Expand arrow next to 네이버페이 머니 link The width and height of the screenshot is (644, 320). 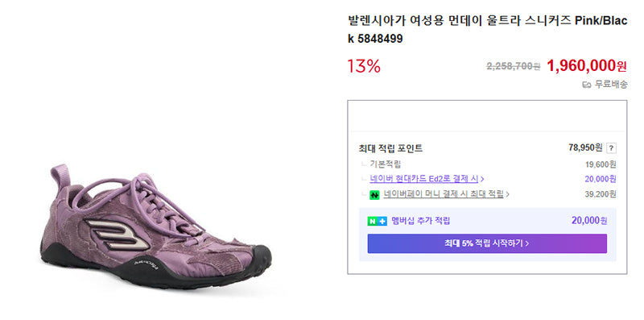[507, 194]
